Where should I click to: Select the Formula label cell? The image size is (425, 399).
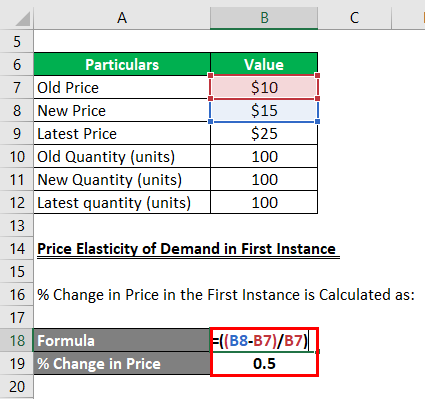click(122, 340)
